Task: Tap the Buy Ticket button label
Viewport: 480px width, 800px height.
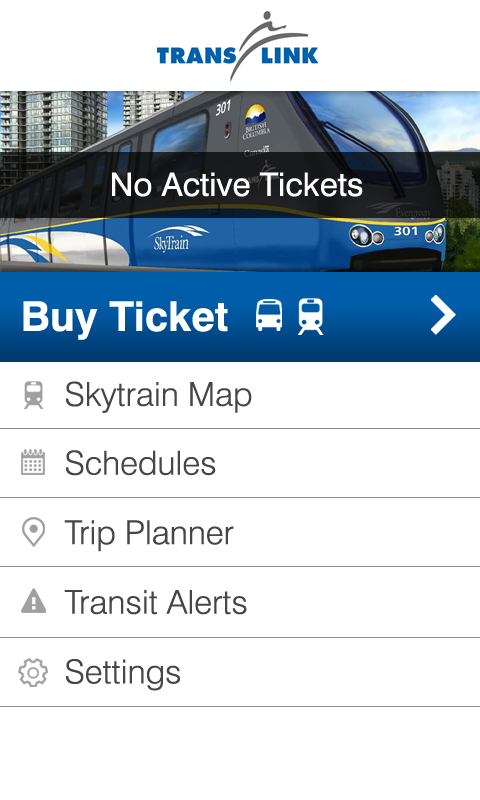Action: point(125,317)
